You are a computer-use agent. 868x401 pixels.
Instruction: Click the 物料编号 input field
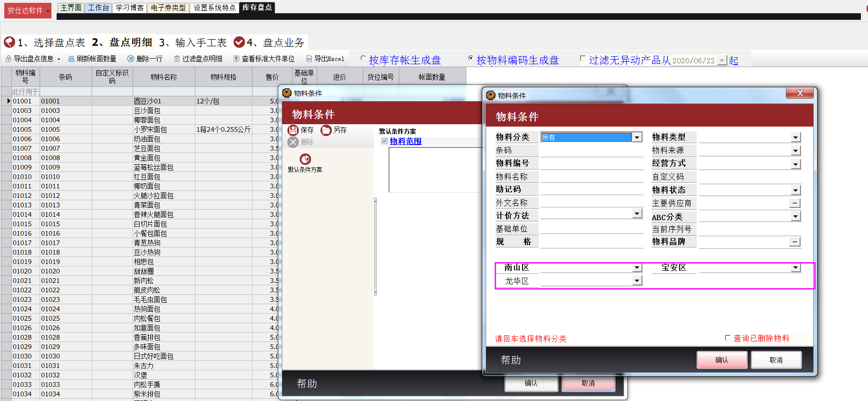[x=591, y=163]
